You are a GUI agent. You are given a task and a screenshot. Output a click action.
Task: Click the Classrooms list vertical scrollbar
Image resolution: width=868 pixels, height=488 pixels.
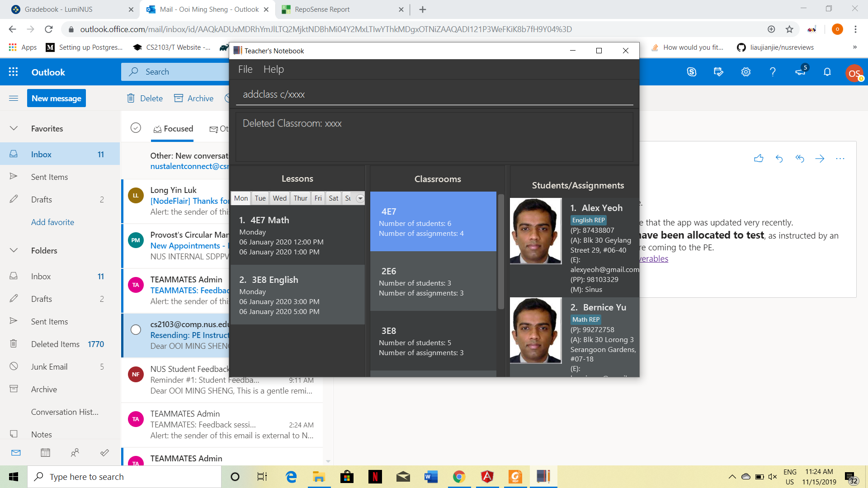coord(500,251)
